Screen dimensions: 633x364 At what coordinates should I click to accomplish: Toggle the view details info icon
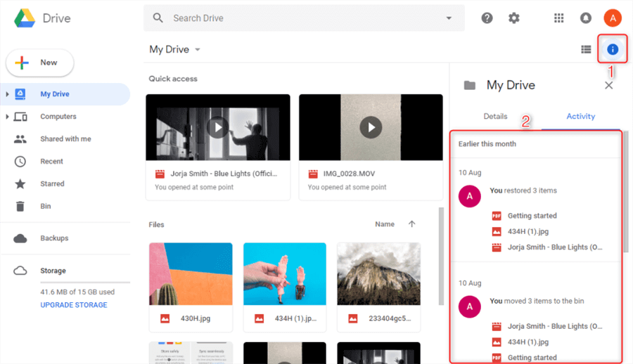(613, 49)
